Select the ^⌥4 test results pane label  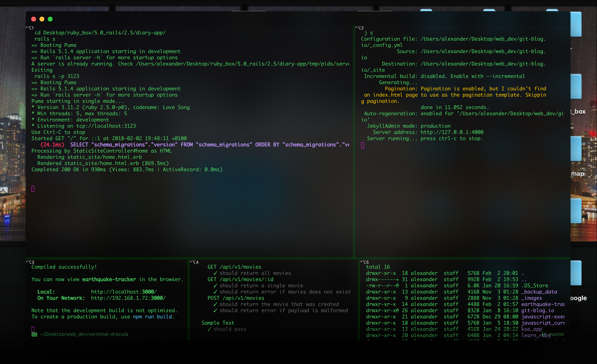(194, 262)
